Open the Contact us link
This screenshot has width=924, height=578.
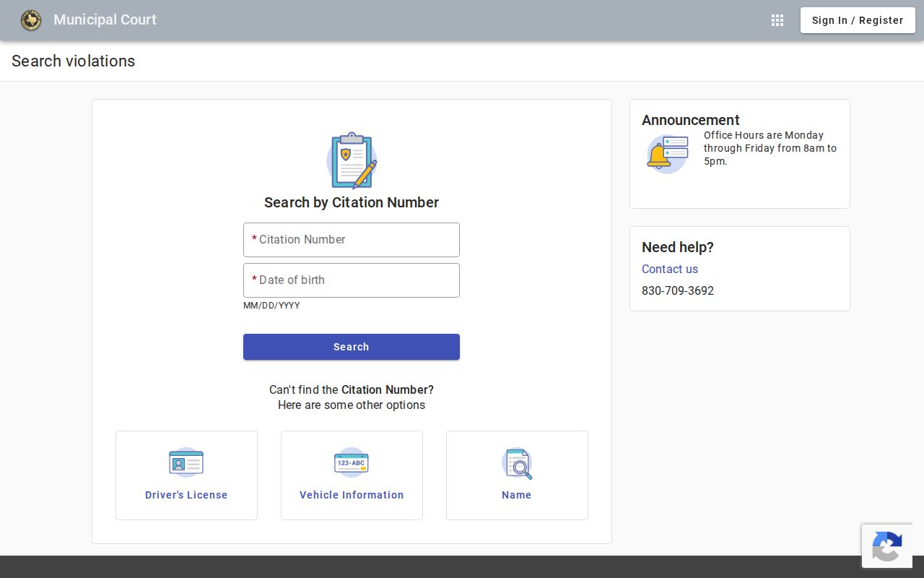[x=670, y=269]
